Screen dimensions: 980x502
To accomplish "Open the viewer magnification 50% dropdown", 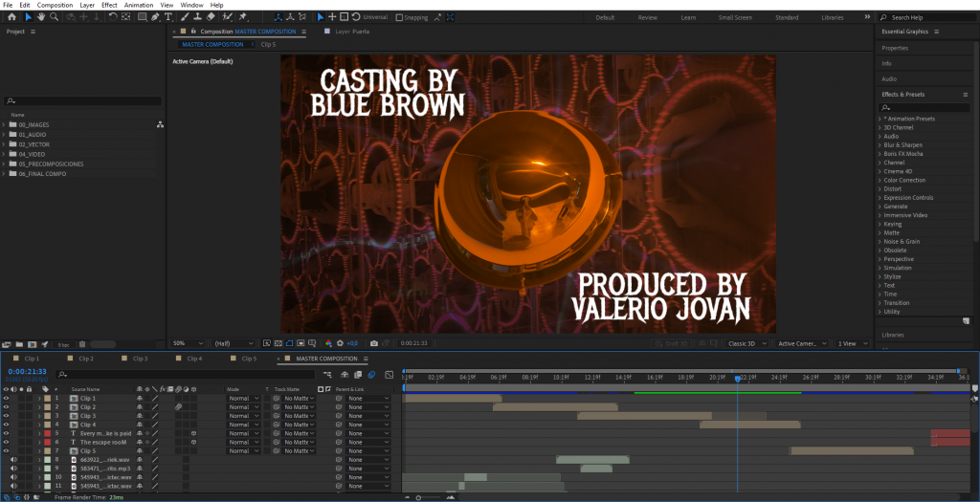I will (188, 343).
